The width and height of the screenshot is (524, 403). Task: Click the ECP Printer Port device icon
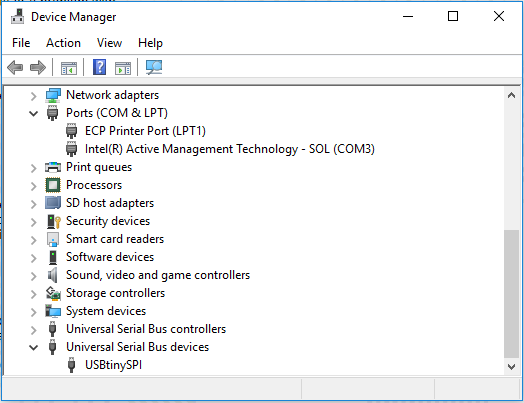coord(71,131)
